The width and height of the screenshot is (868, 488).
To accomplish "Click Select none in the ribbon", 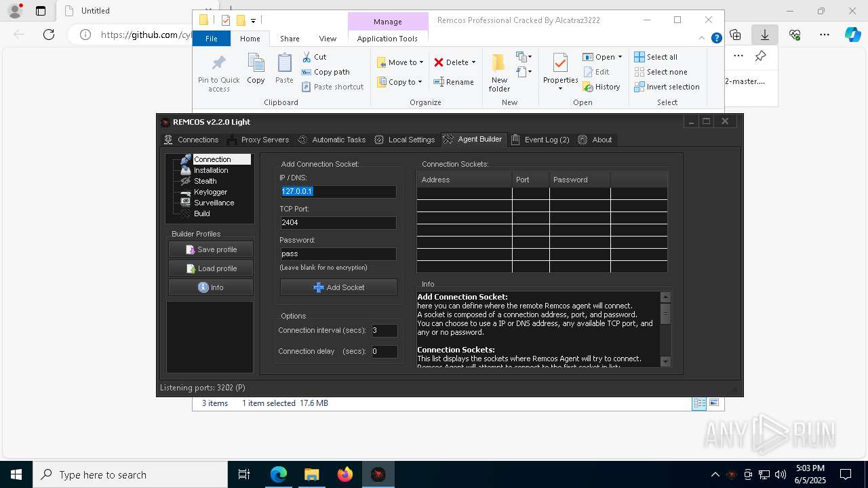I will tap(660, 72).
